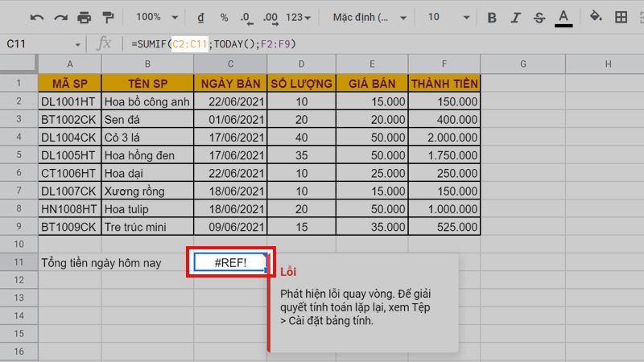Select row 1 header
644x362 pixels.
[x=19, y=84]
